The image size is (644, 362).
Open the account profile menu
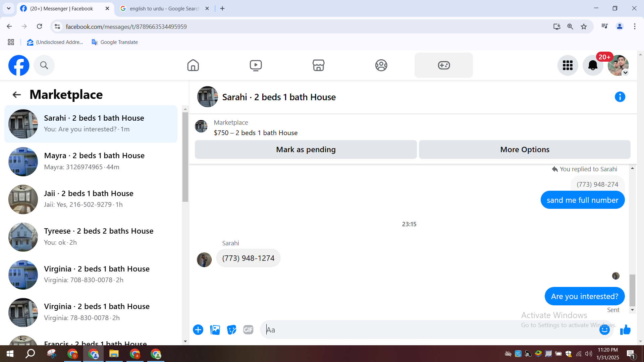coord(618,65)
